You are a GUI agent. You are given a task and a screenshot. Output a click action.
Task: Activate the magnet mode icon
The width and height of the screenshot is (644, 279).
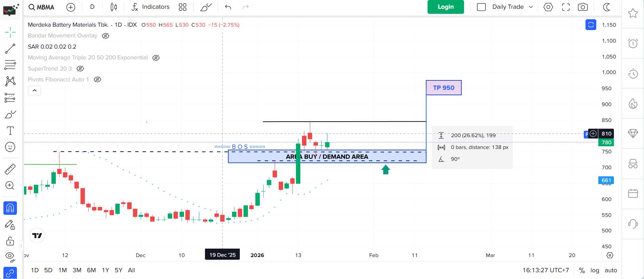[10, 208]
